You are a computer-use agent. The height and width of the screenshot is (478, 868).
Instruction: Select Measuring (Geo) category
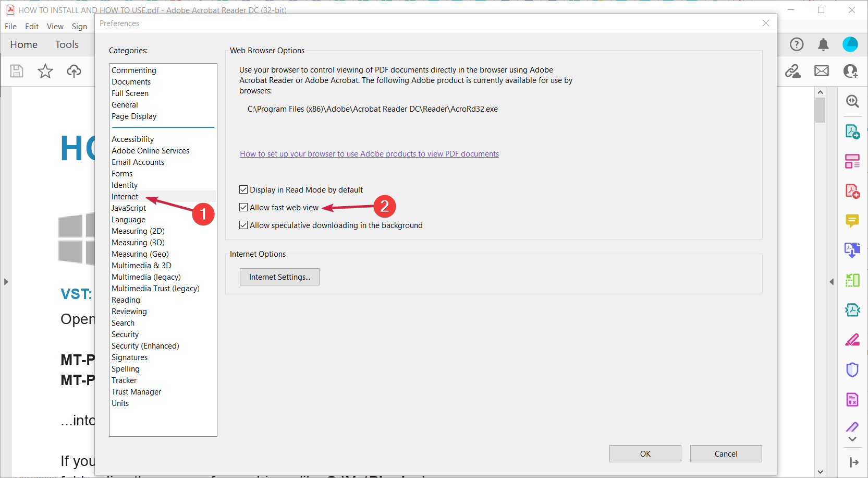(x=140, y=254)
